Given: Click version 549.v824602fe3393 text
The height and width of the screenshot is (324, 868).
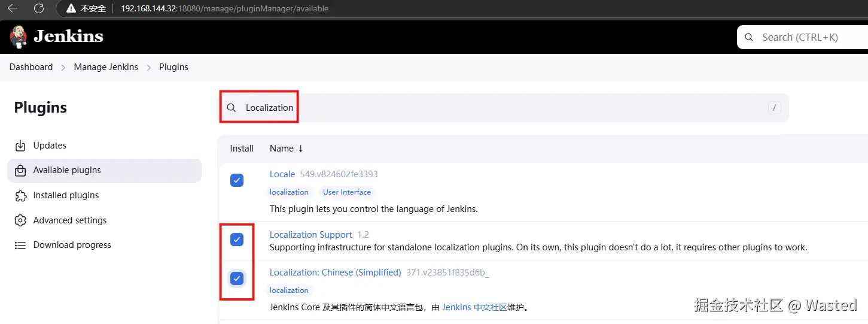Looking at the screenshot, I should (339, 174).
